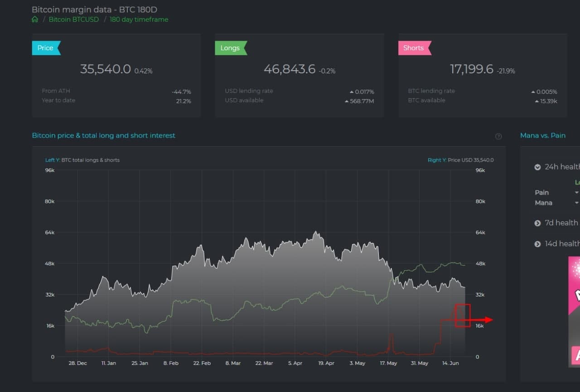Click the shorts value 17,199.6

(x=471, y=69)
